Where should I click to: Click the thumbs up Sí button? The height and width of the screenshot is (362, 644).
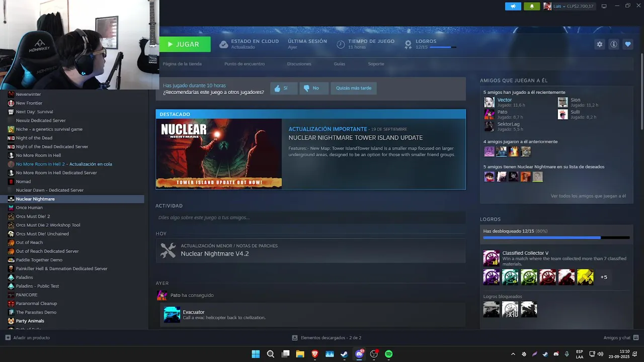coord(284,88)
